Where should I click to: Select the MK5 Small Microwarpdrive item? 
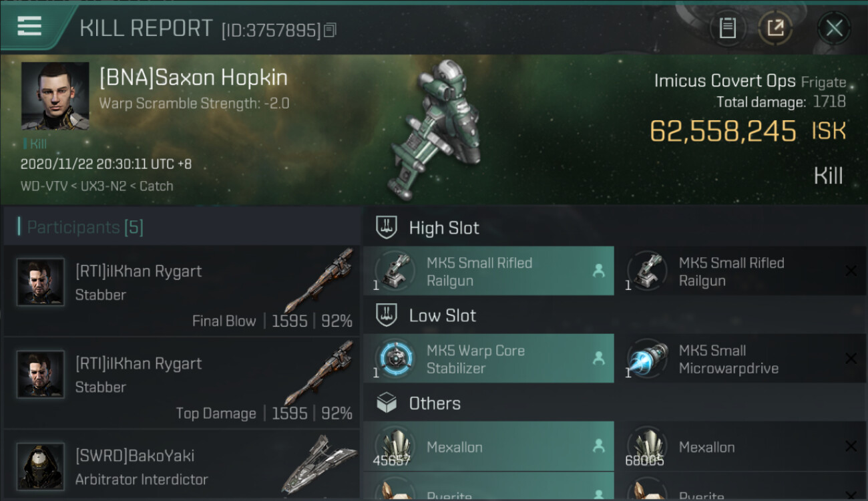coord(741,359)
